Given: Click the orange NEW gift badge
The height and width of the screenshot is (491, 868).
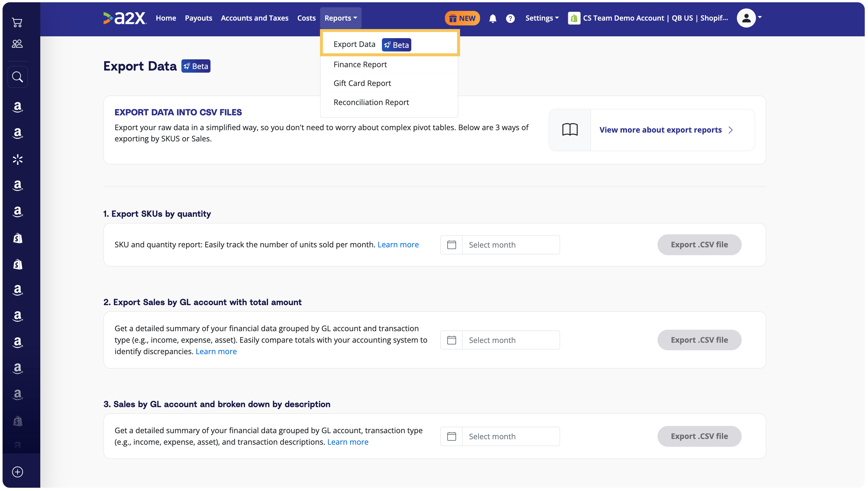Looking at the screenshot, I should (x=462, y=18).
